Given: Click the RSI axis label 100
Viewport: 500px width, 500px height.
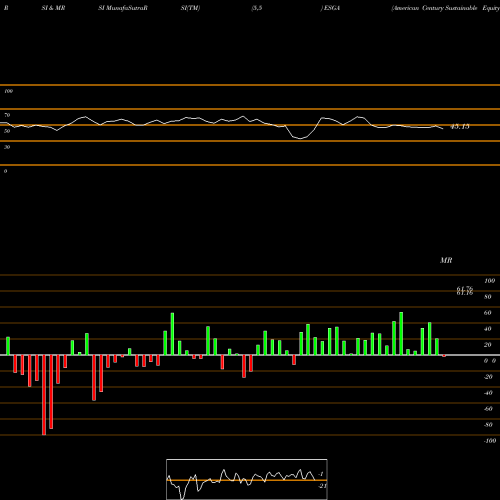Looking at the screenshot, I should pos(8,91).
